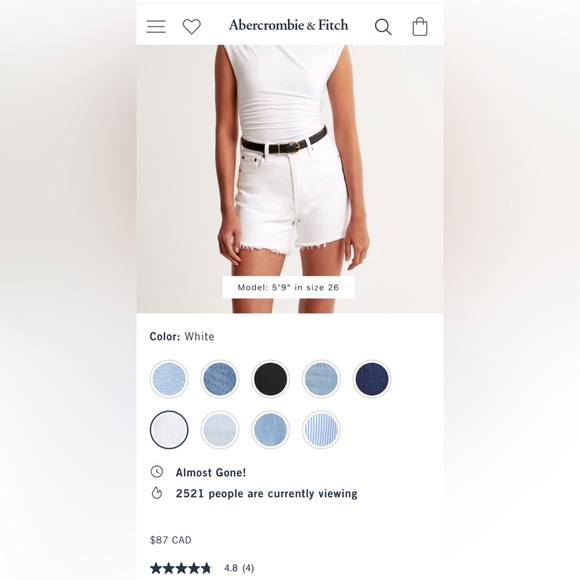Screen dimensions: 580x580
Task: Click the clock icon beside Almost Gone
Action: pyautogui.click(x=156, y=472)
